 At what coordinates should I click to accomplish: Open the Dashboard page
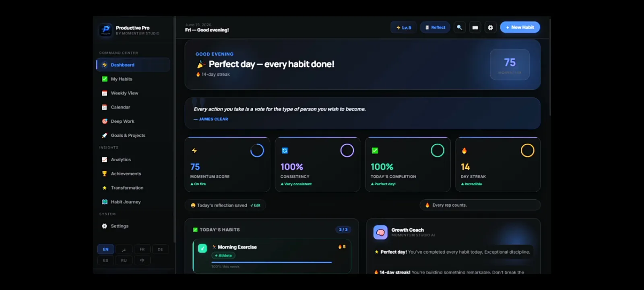click(x=133, y=65)
